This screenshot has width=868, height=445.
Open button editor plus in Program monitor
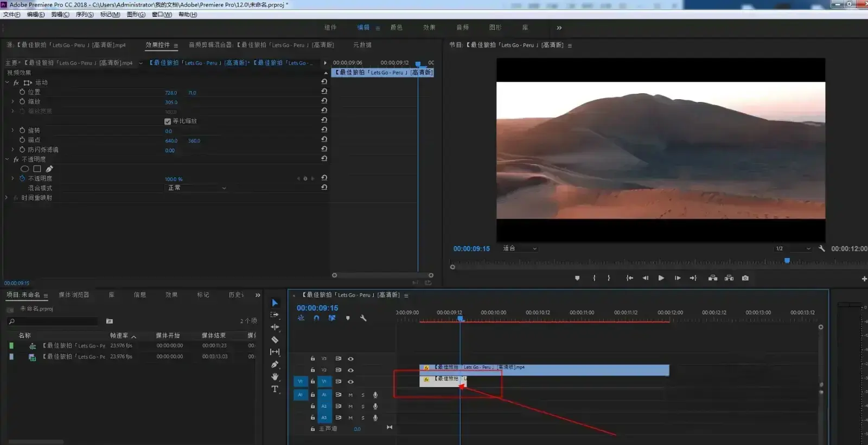tap(864, 279)
